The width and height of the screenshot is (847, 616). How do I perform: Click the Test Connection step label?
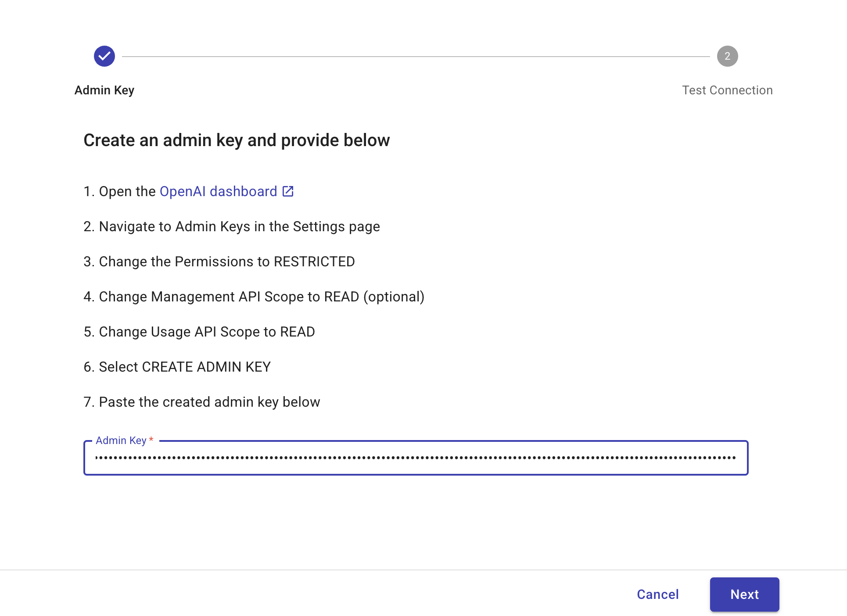coord(728,90)
